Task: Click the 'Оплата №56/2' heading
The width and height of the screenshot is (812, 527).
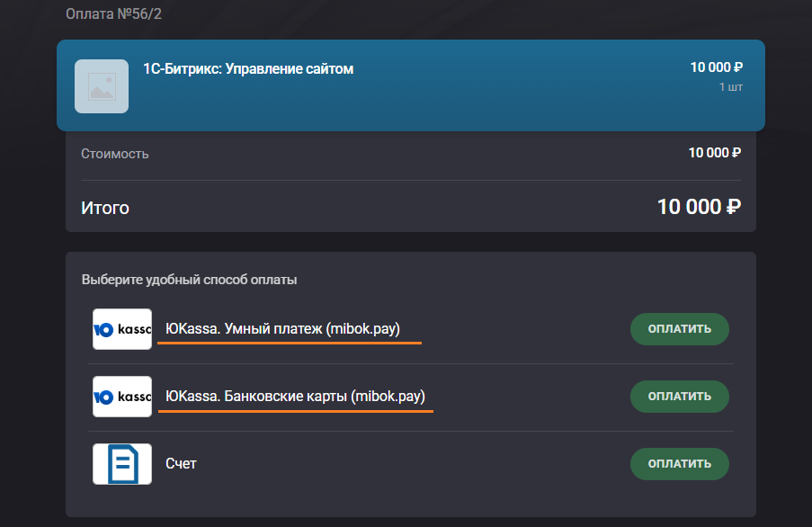Action: [x=113, y=14]
